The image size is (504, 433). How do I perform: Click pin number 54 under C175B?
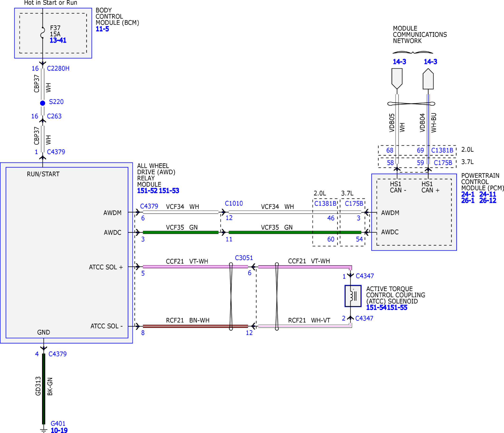[359, 239]
